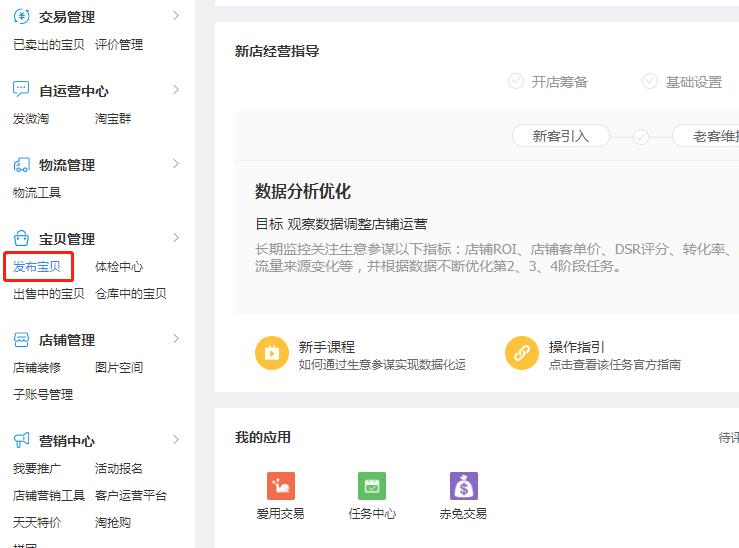
Task: Open 评价管理 link
Action: point(119,45)
